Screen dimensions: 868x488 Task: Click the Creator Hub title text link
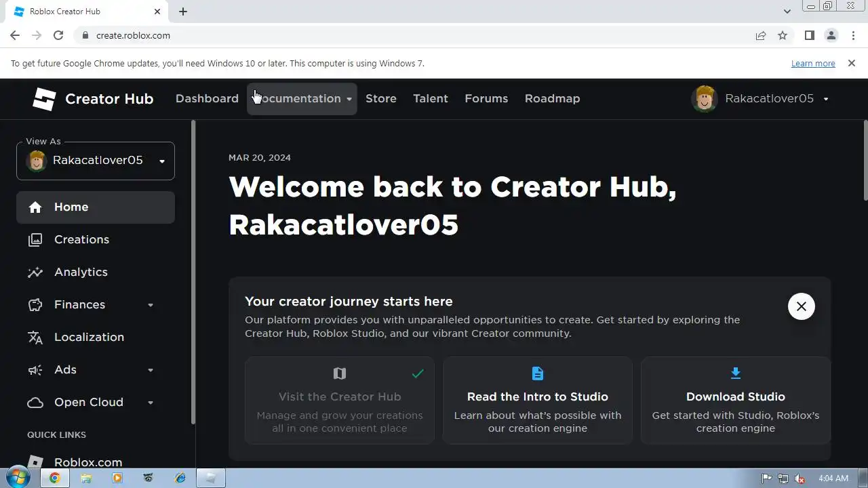click(109, 99)
